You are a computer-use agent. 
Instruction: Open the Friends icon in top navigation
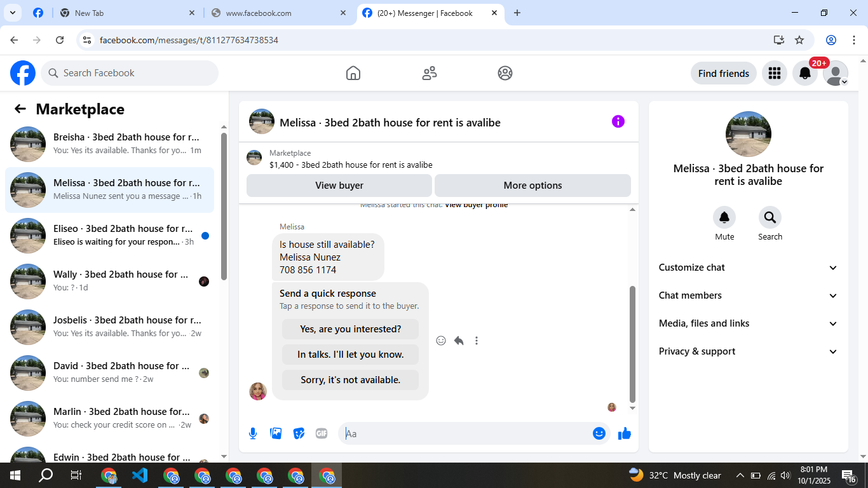(430, 73)
